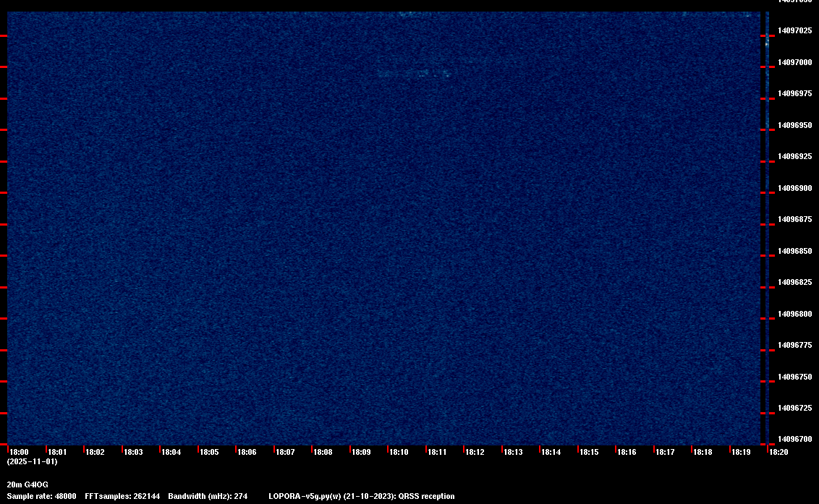Viewport: 819px width, 504px height.
Task: Click the 18:03 time label
Action: 133,452
